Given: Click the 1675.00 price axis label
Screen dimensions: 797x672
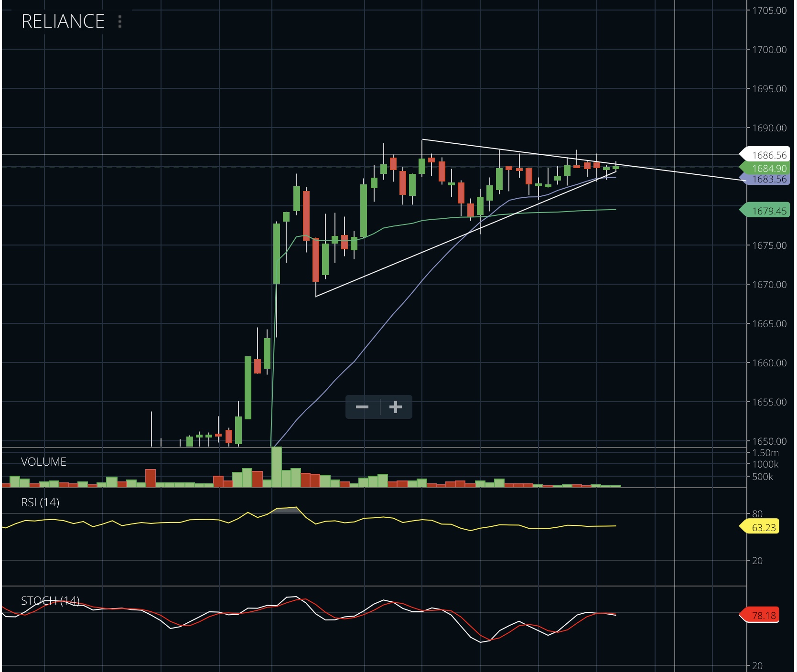Looking at the screenshot, I should pyautogui.click(x=769, y=245).
